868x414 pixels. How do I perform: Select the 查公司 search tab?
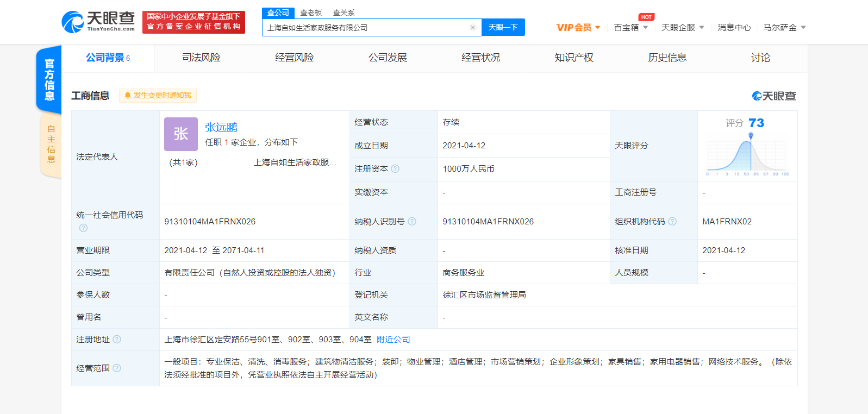[x=278, y=12]
